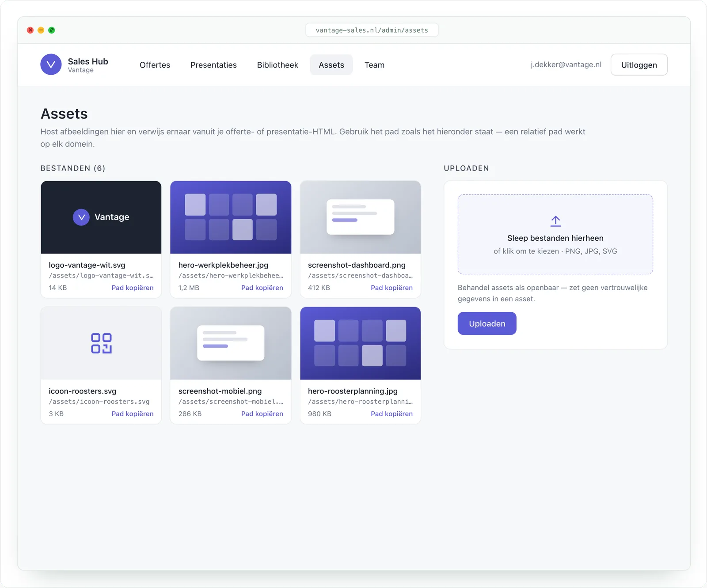Open the Bibliotheek tab
The height and width of the screenshot is (588, 707).
[x=277, y=65]
